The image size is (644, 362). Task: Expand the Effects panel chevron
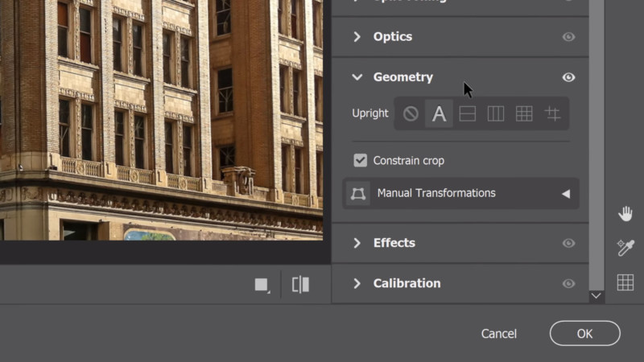point(357,243)
